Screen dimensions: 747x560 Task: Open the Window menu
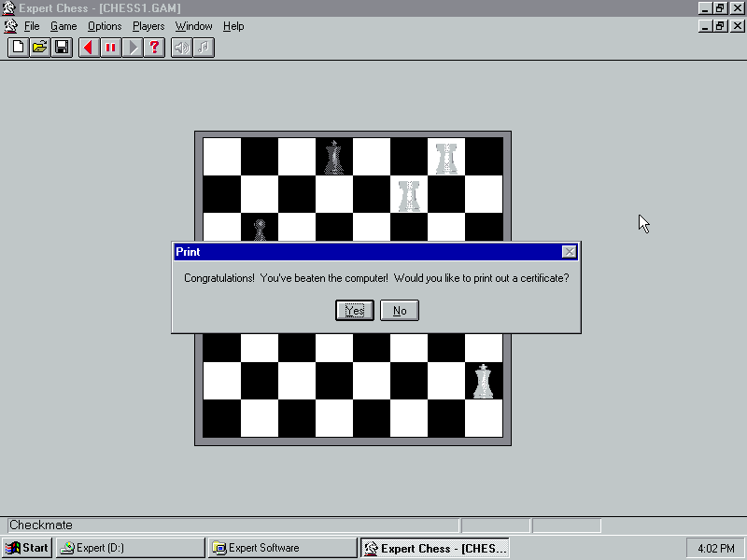[193, 26]
